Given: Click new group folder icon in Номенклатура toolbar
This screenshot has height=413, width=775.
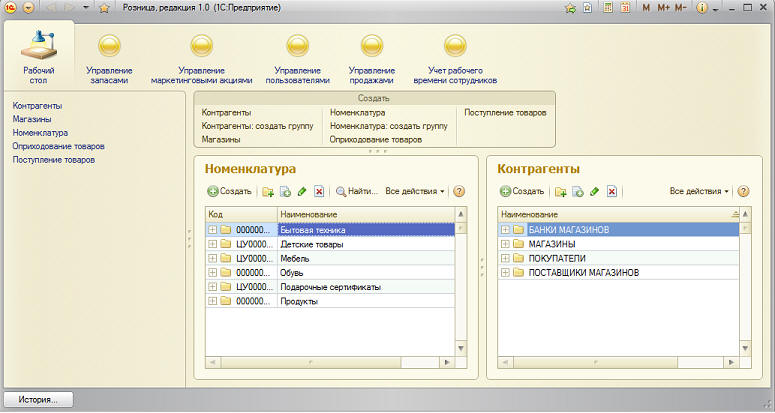Looking at the screenshot, I should point(268,192).
